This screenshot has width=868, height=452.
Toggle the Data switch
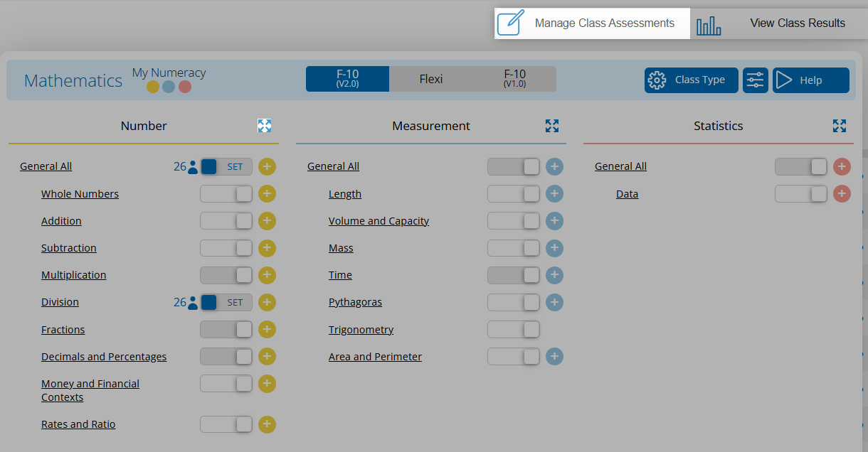(801, 194)
